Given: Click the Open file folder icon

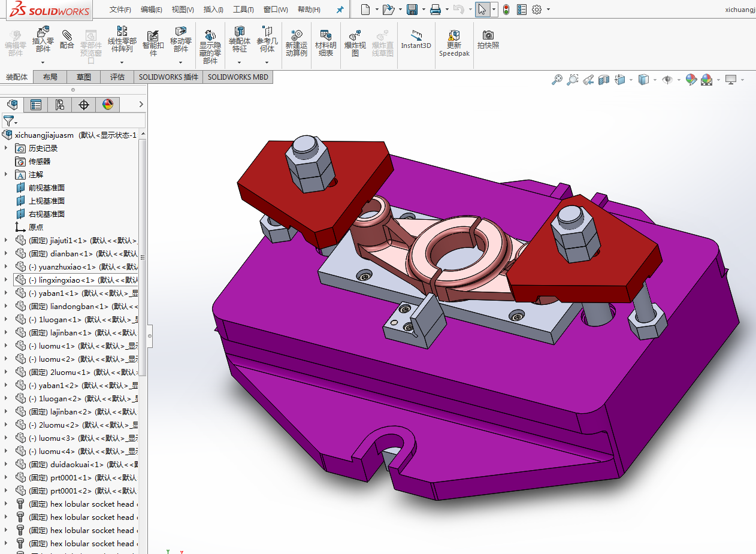Looking at the screenshot, I should pyautogui.click(x=388, y=10).
